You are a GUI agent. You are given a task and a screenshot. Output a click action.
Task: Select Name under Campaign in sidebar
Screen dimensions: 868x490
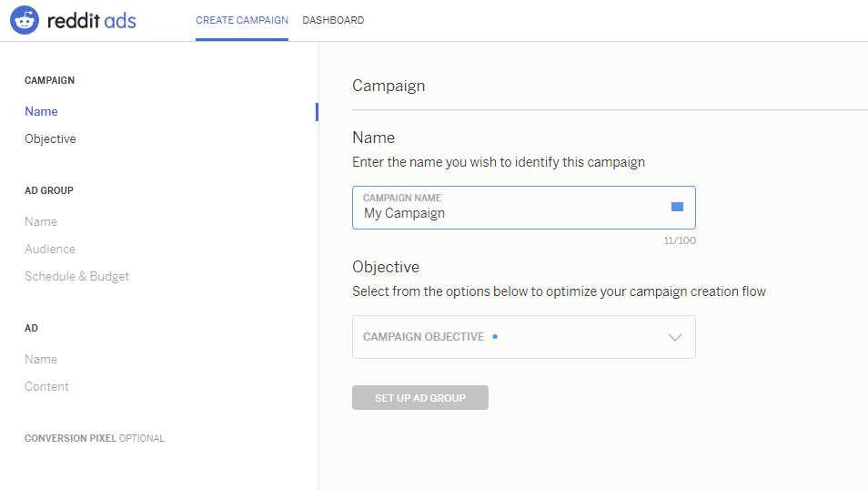tap(42, 111)
